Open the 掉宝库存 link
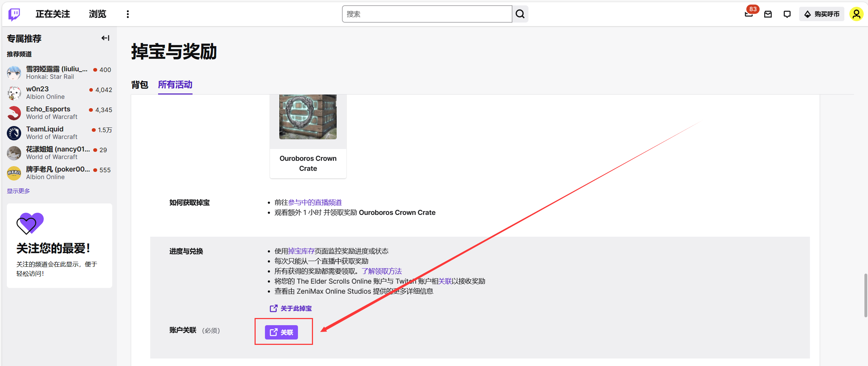 [x=301, y=251]
